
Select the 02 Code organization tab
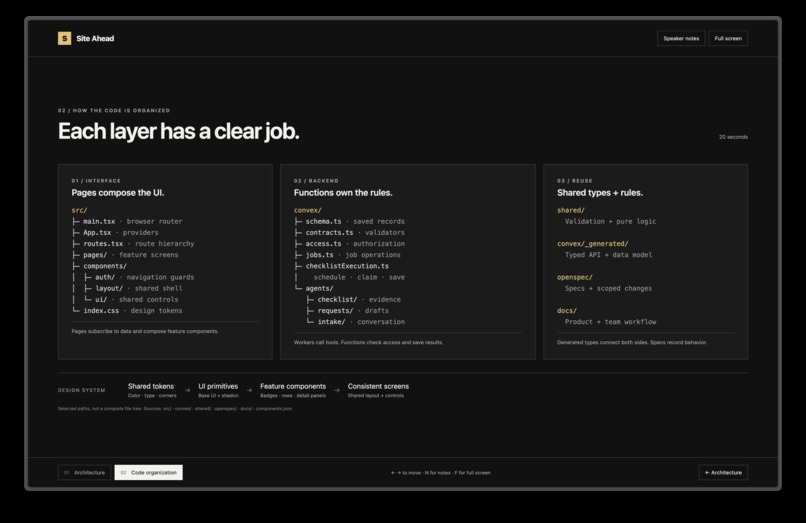tap(149, 472)
